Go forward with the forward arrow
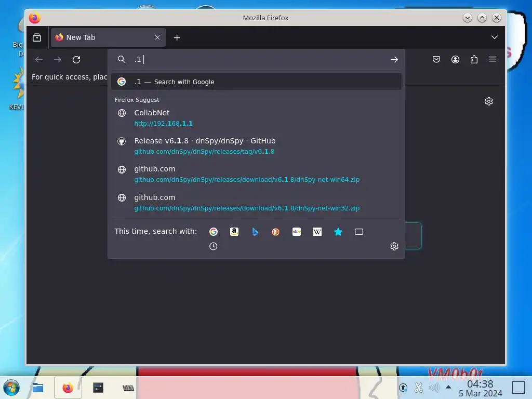The image size is (532, 399). coord(58,60)
